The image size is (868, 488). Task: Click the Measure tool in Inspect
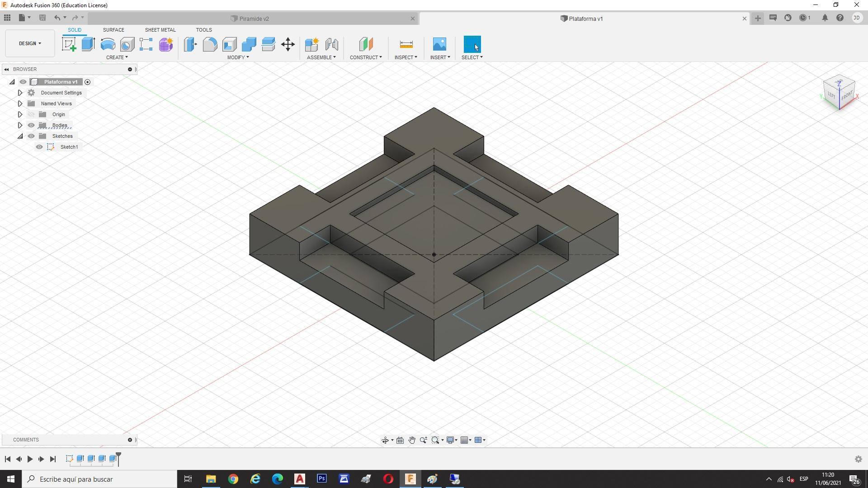click(x=406, y=44)
